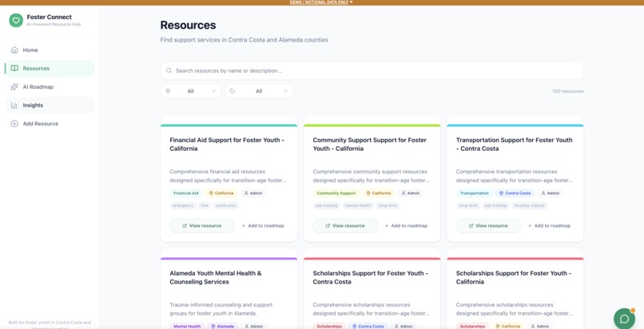Add Community Support card to roadmap
This screenshot has height=329, width=644.
tap(406, 226)
